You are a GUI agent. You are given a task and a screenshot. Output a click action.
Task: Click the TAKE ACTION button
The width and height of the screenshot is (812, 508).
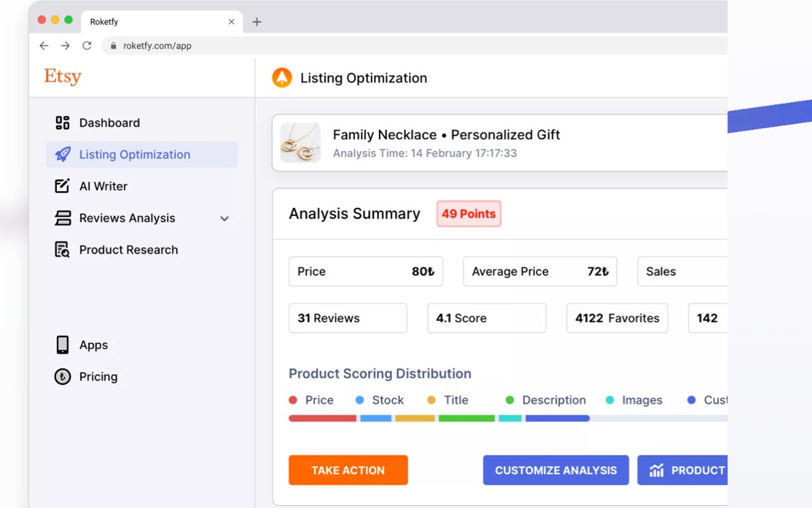coord(348,470)
